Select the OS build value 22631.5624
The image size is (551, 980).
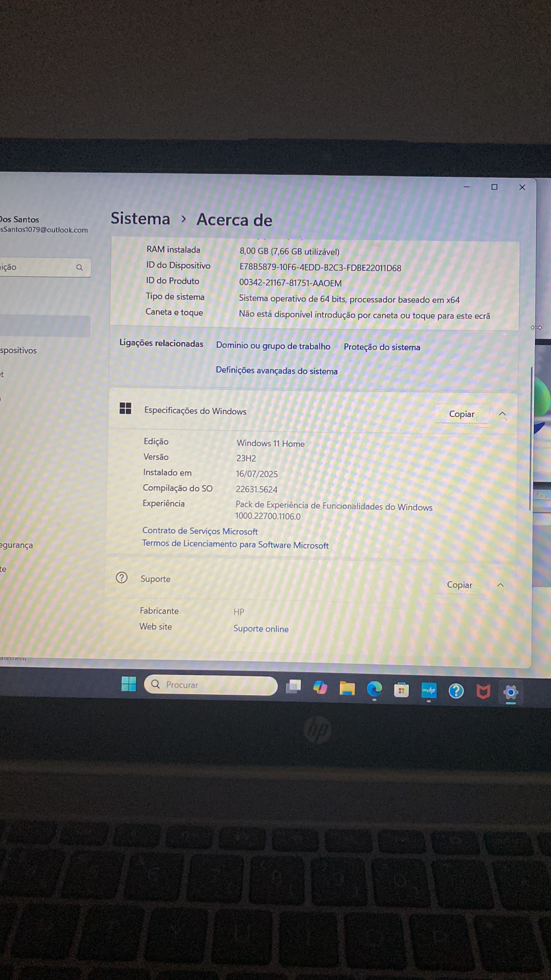pyautogui.click(x=257, y=489)
